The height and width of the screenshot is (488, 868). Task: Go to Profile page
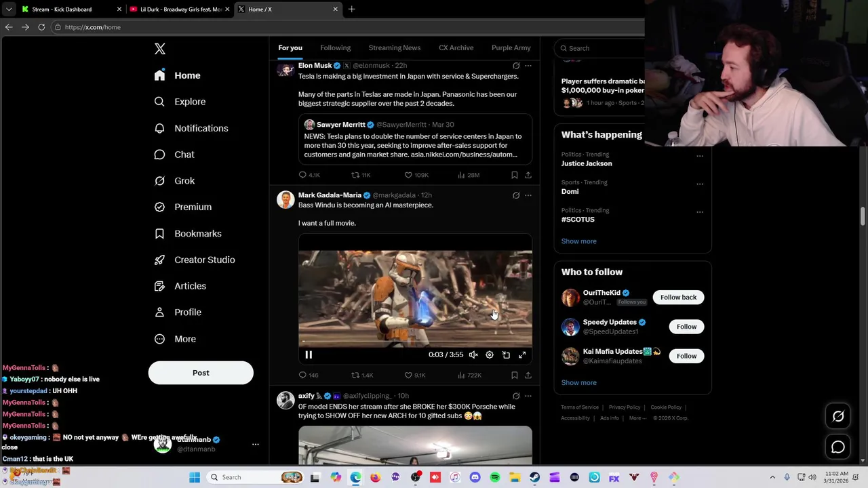pyautogui.click(x=178, y=312)
